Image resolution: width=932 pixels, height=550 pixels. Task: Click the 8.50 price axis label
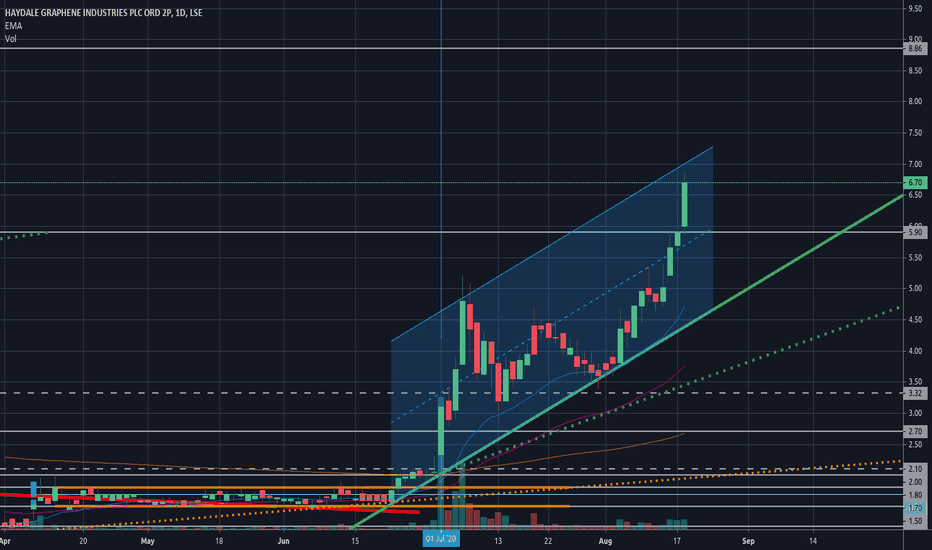915,71
